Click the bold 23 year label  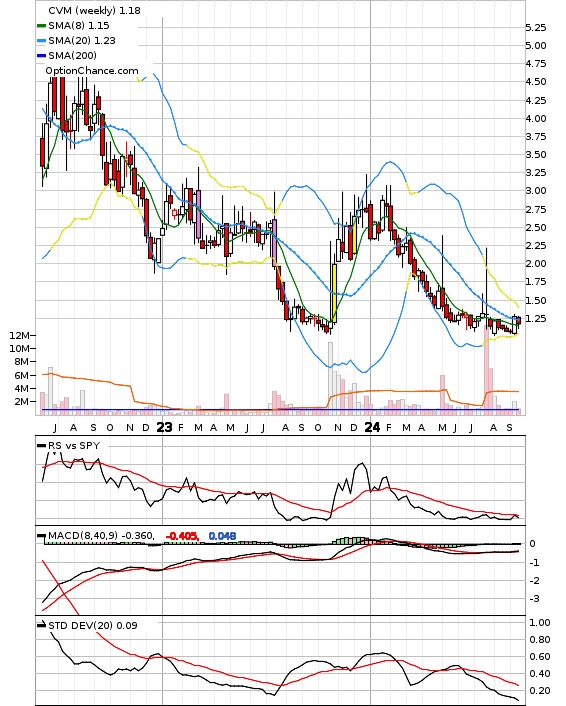click(x=164, y=427)
